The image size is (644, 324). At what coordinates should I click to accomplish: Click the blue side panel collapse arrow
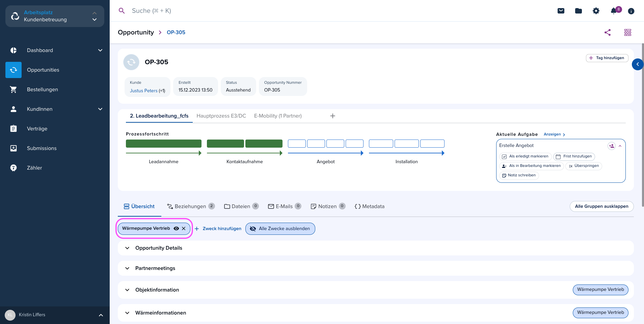click(x=638, y=64)
